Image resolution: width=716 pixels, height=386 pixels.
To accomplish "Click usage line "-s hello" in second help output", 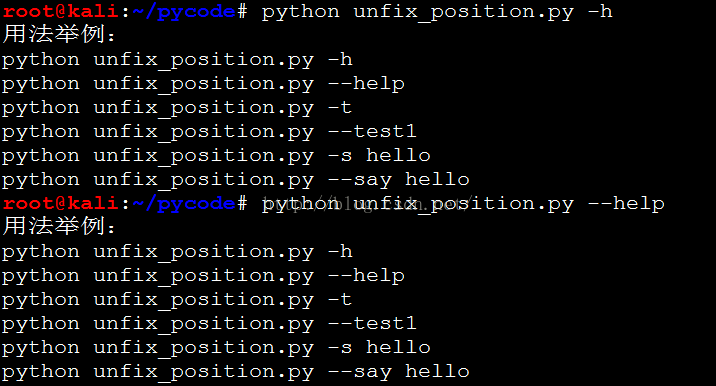I will pos(216,348).
